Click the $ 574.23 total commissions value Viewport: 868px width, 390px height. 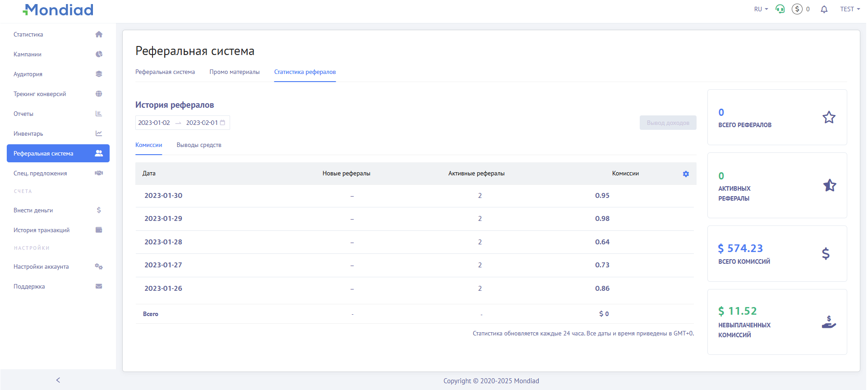(740, 248)
